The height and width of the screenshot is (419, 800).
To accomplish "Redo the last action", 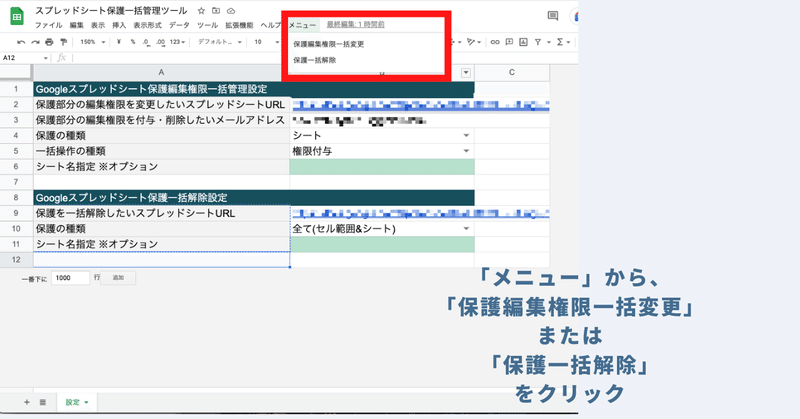I will click(x=35, y=42).
